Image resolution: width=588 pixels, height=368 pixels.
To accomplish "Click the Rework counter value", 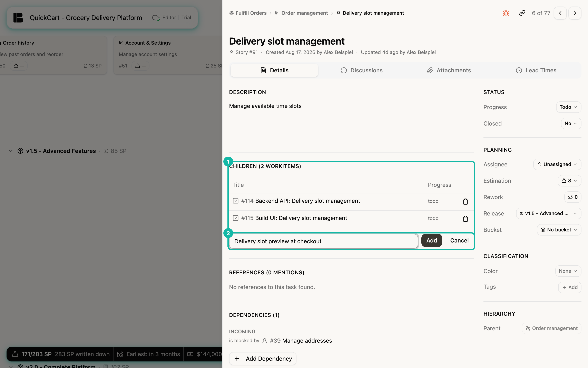I will (573, 197).
